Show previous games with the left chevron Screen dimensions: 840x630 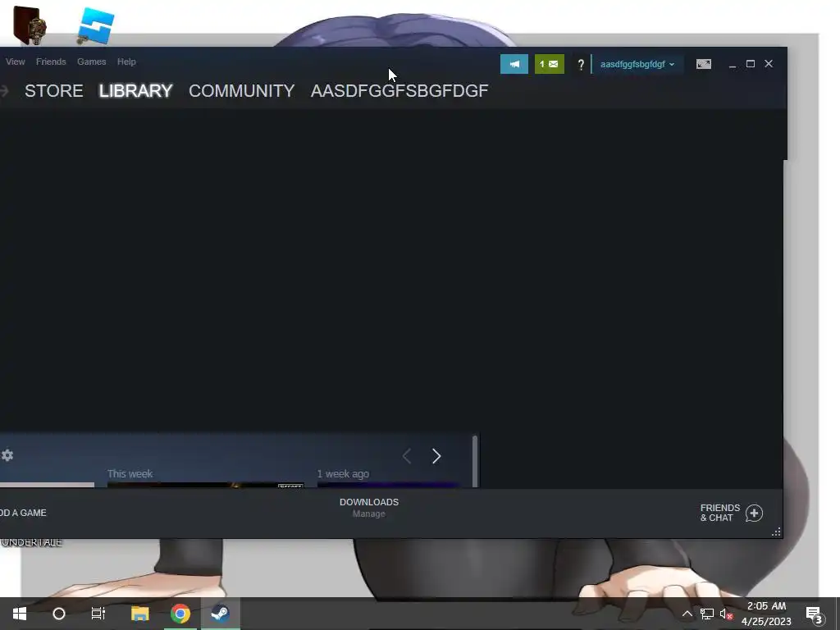point(407,456)
